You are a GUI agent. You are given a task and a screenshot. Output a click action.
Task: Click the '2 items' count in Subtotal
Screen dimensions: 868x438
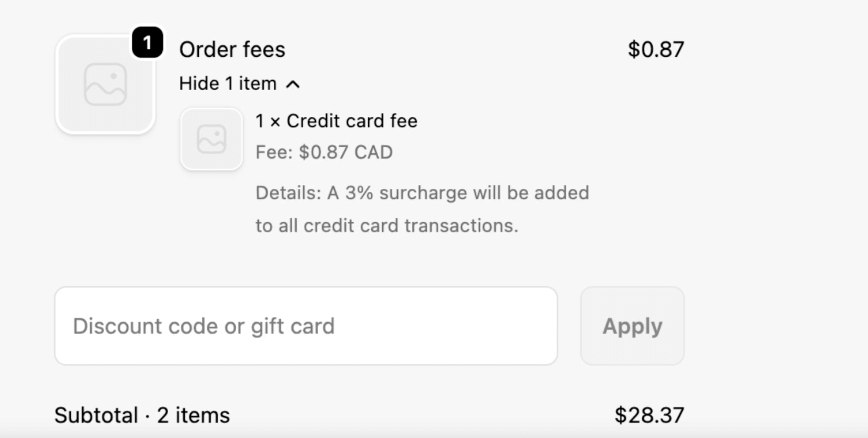[x=194, y=415]
